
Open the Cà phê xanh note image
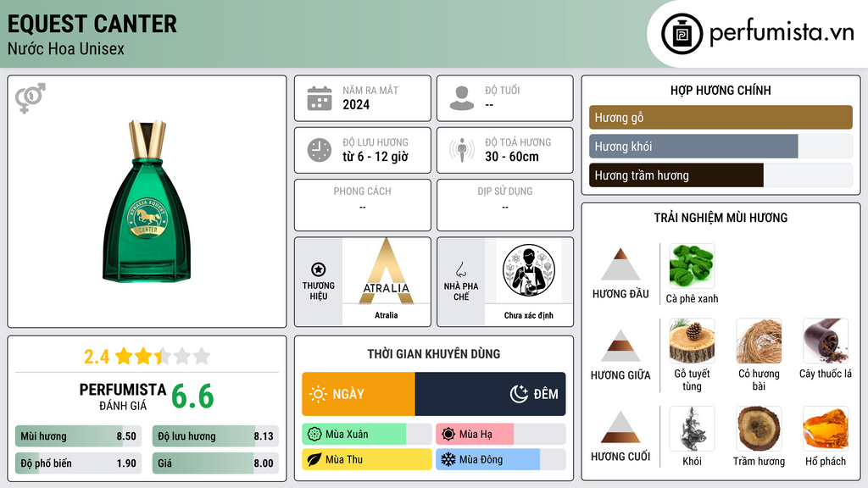point(692,266)
